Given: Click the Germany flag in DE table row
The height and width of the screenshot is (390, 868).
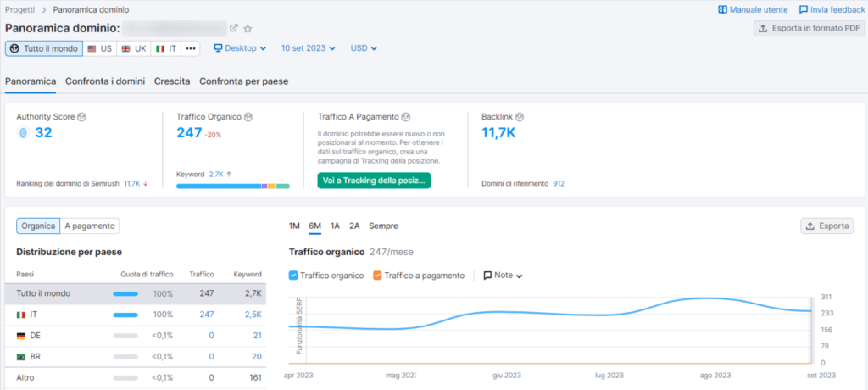Looking at the screenshot, I should tap(21, 336).
